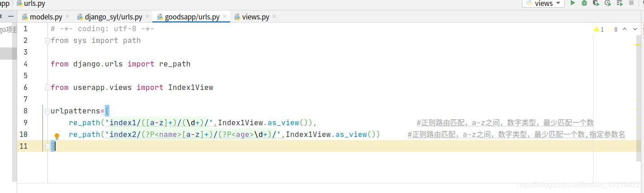Click the Chinese comment on line 9
Viewport: 644px width, 193px height.
pos(505,122)
